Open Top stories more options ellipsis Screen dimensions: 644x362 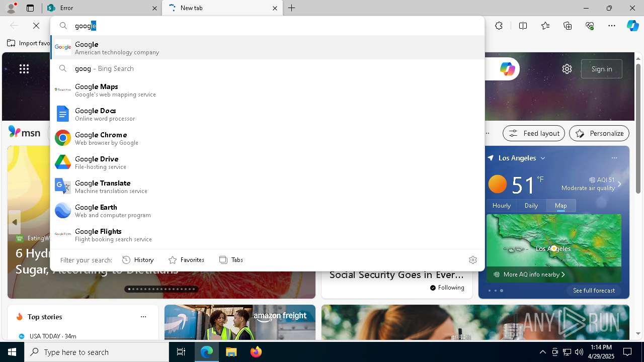pos(143,317)
